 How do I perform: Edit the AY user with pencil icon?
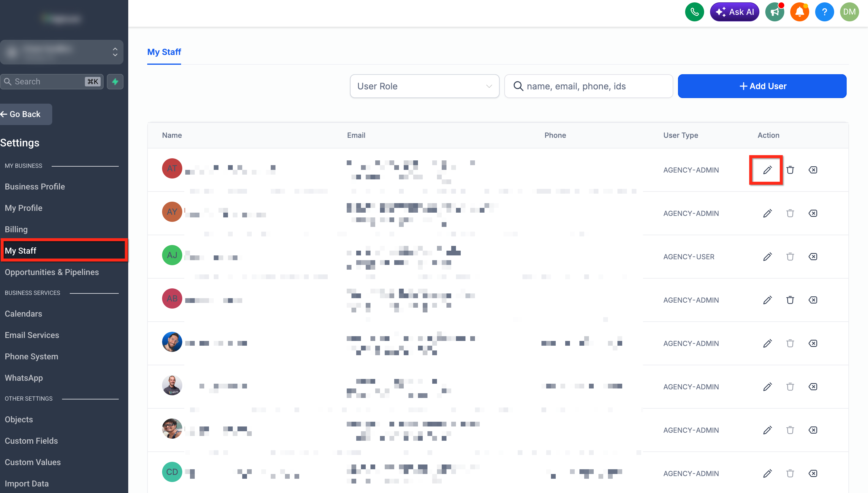pyautogui.click(x=767, y=213)
